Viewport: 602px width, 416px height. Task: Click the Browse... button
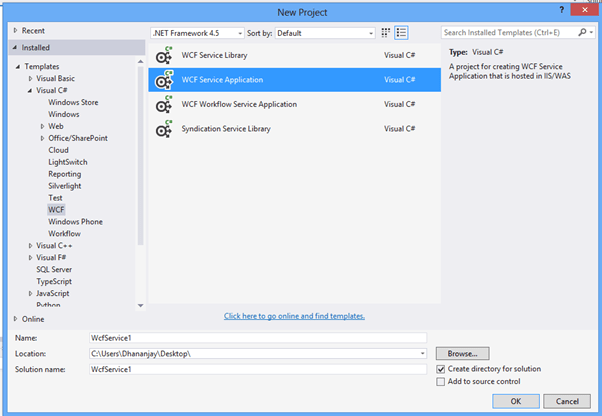pos(462,354)
